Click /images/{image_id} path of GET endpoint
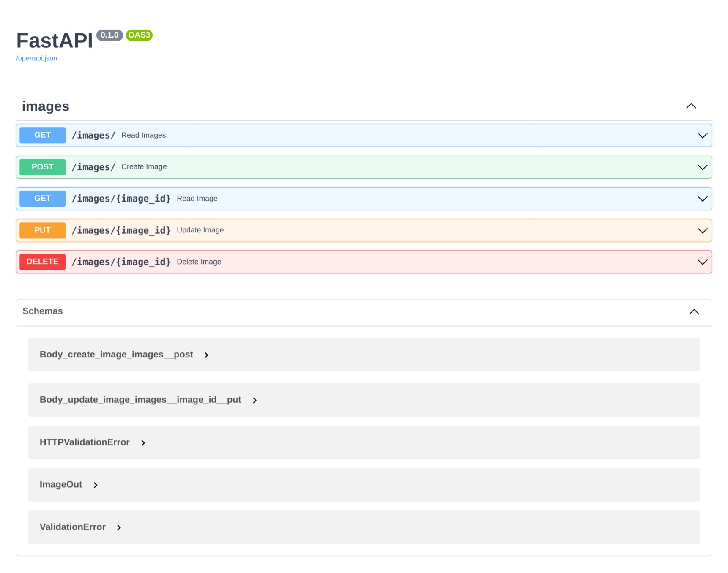 121,199
